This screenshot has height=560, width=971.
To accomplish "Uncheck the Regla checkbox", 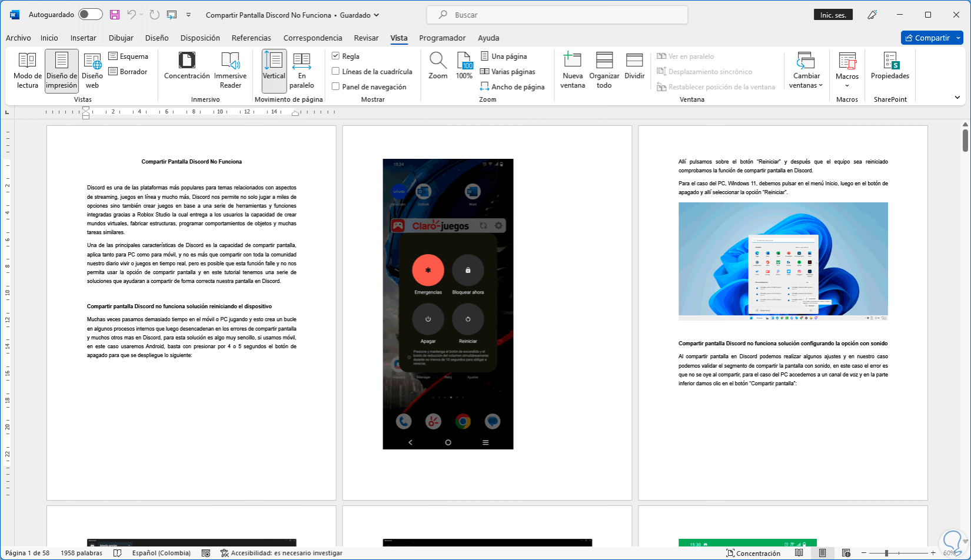I will click(336, 56).
